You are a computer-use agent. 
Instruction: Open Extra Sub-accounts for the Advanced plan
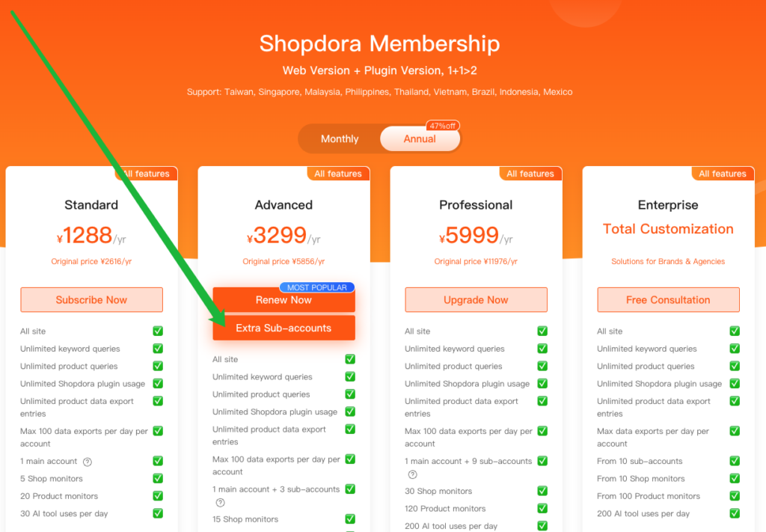(x=284, y=328)
